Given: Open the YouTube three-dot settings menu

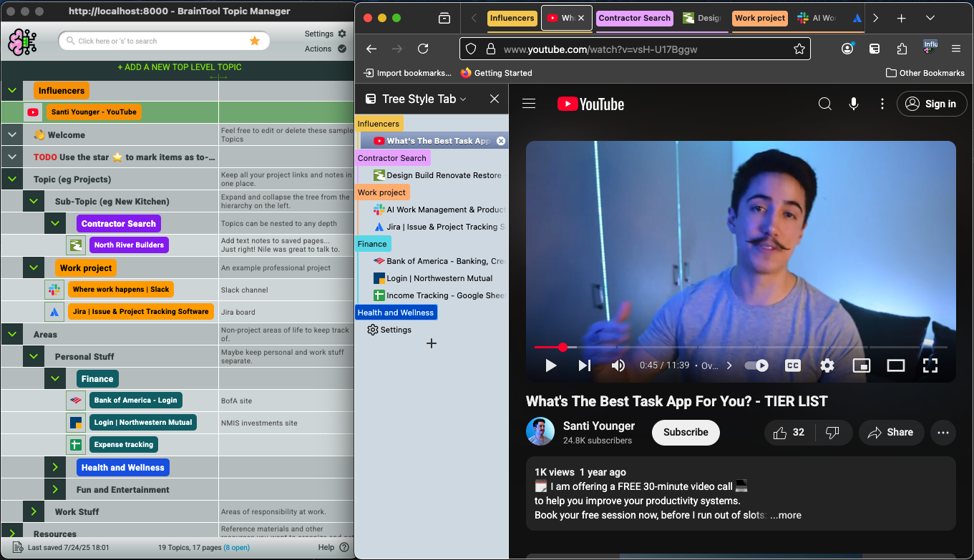Looking at the screenshot, I should pyautogui.click(x=882, y=104).
